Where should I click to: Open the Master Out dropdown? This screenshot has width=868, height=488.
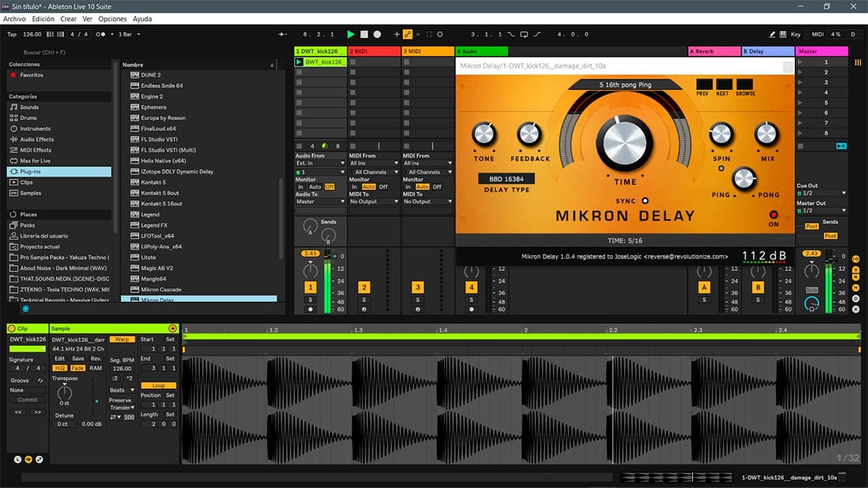pos(821,210)
